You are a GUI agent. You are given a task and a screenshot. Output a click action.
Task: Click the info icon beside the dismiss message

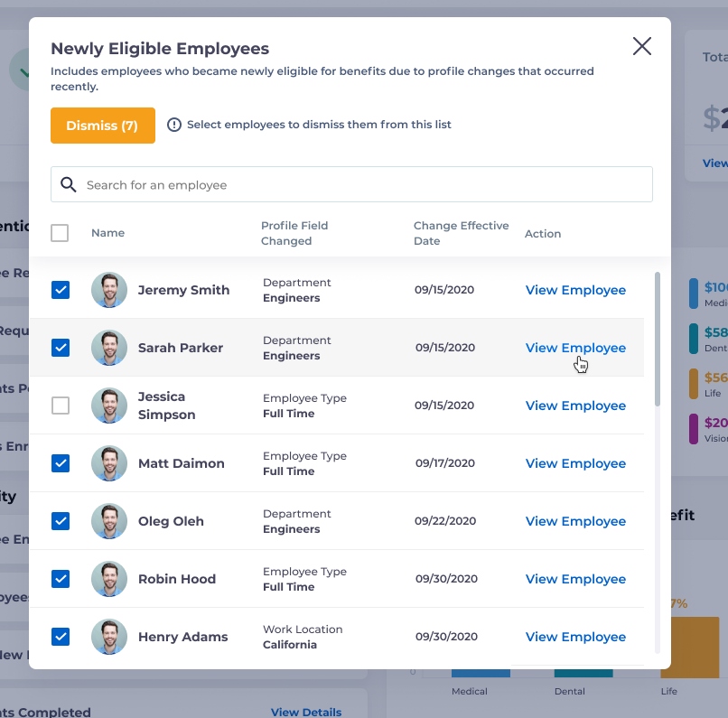point(173,126)
